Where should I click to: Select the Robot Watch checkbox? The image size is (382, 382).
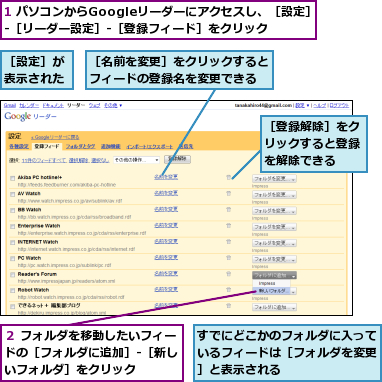pos(12,291)
